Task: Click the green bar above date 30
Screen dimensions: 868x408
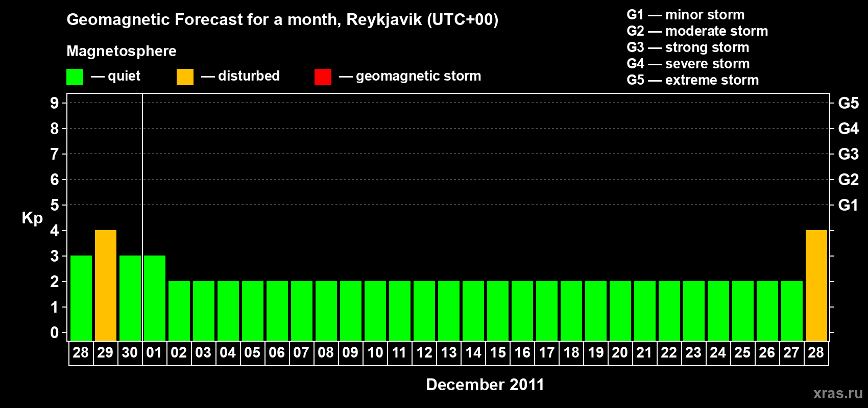Action: tap(130, 298)
